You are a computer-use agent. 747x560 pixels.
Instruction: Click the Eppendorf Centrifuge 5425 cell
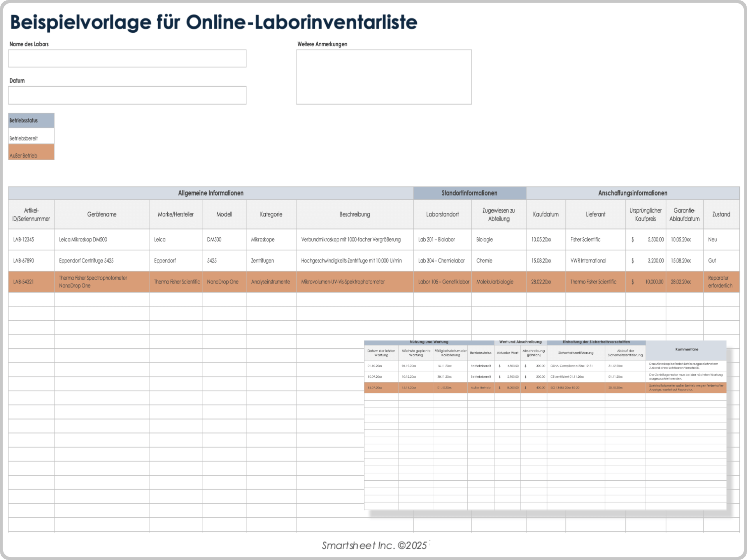pos(86,261)
